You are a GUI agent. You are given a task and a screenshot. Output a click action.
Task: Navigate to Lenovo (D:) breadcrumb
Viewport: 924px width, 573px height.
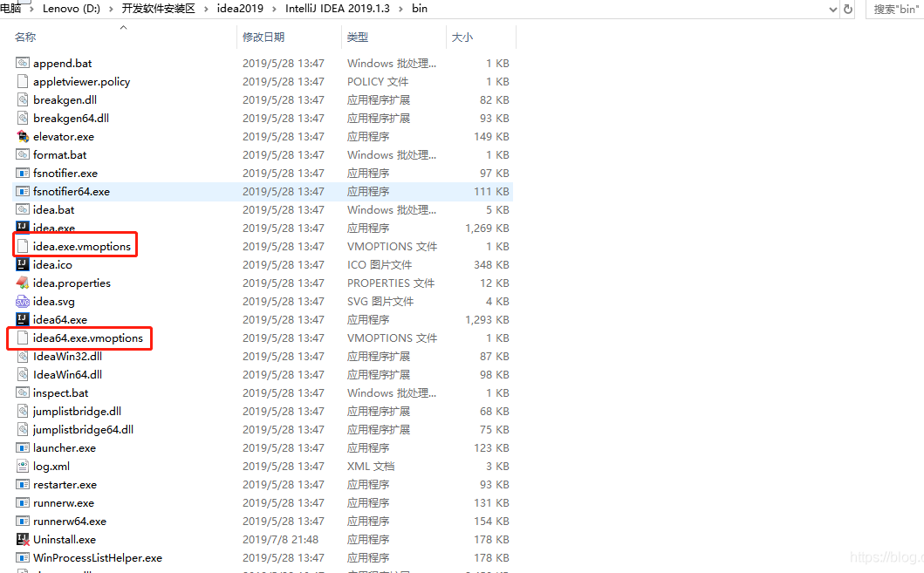click(x=72, y=9)
